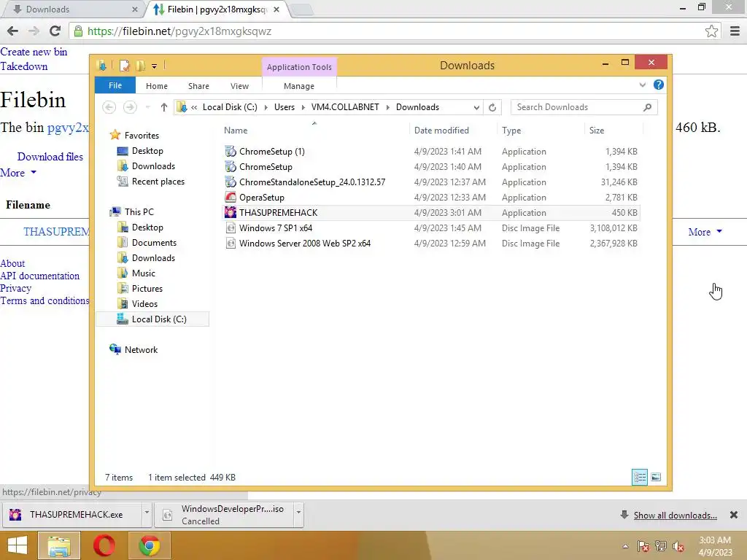Viewport: 747px width, 560px height.
Task: Open the View ribbon tab
Action: point(239,86)
